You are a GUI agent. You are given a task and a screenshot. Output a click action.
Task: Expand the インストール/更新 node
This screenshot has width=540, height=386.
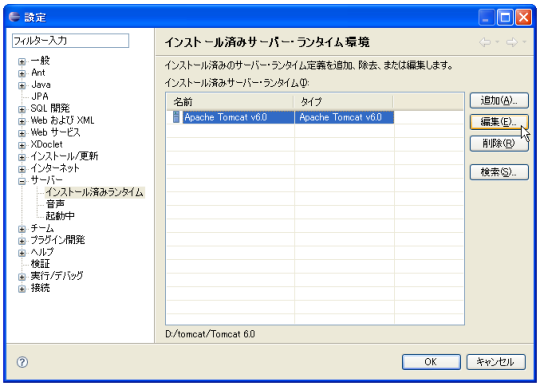pyautogui.click(x=22, y=157)
